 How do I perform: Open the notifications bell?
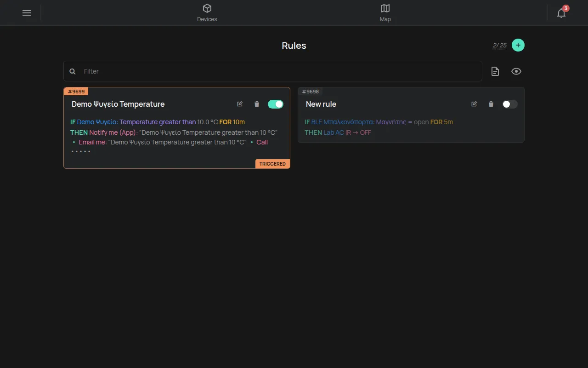click(561, 13)
